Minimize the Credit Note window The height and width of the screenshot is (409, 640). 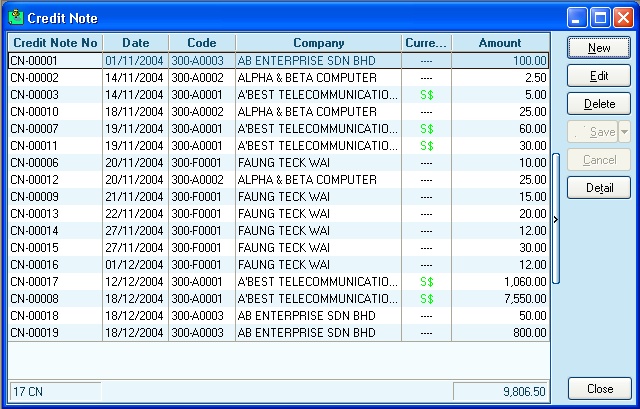point(577,18)
